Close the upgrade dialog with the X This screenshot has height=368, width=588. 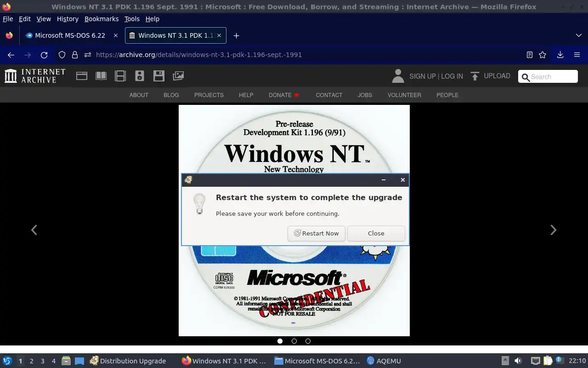tap(402, 180)
